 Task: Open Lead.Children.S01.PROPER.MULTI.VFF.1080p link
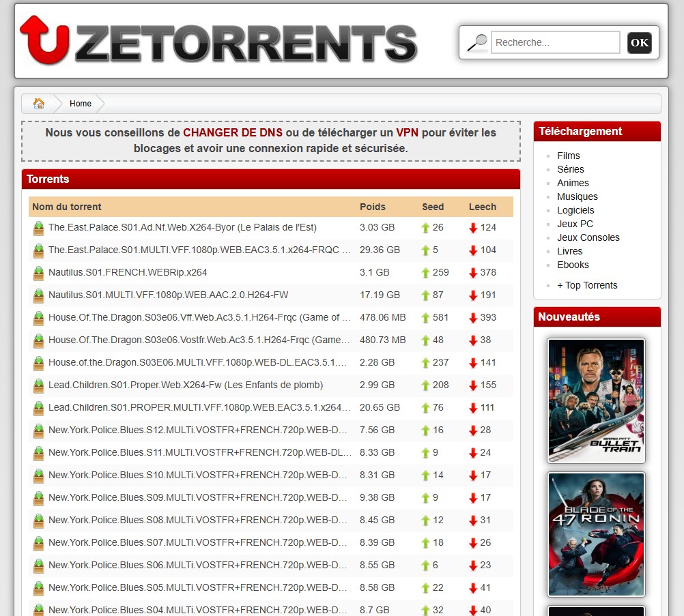click(199, 408)
